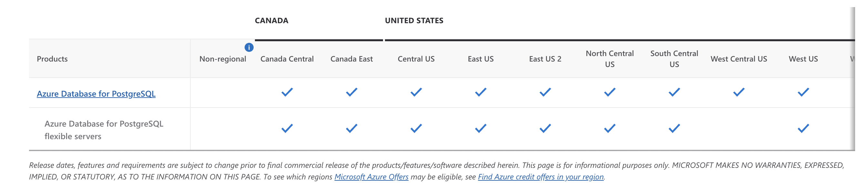Click the Canada East checkmark for Azure Database PostgreSQL

(x=351, y=92)
